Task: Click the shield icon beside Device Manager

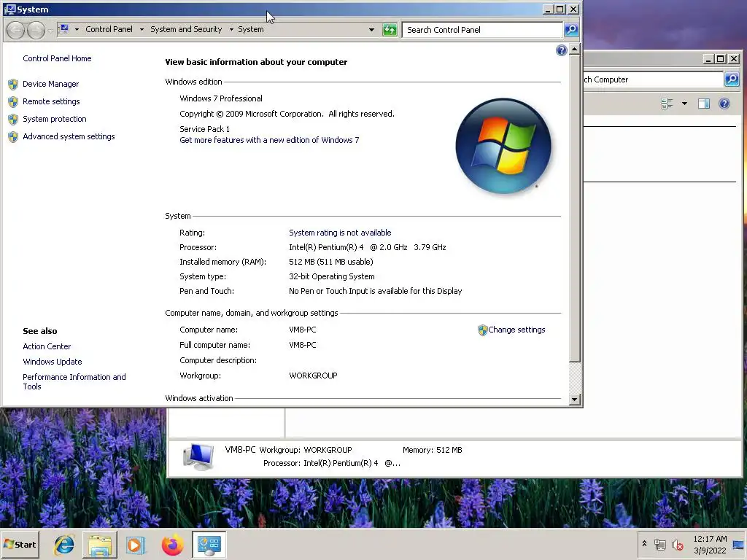Action: [x=13, y=85]
